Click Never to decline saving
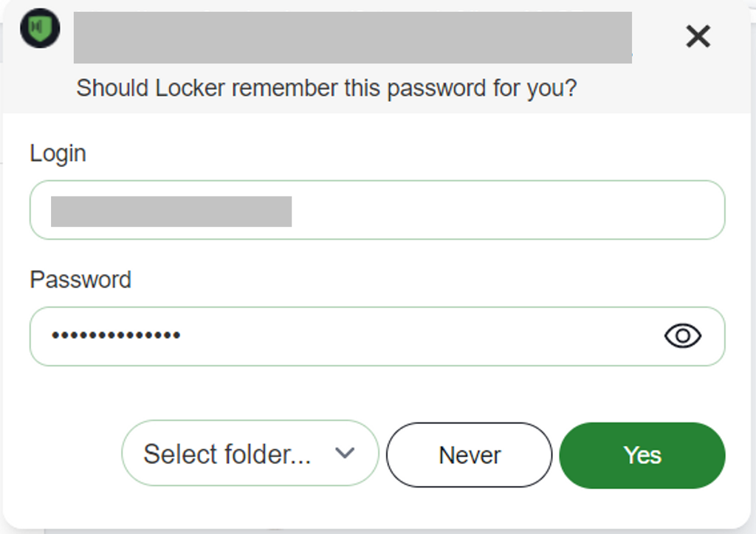 click(x=468, y=455)
